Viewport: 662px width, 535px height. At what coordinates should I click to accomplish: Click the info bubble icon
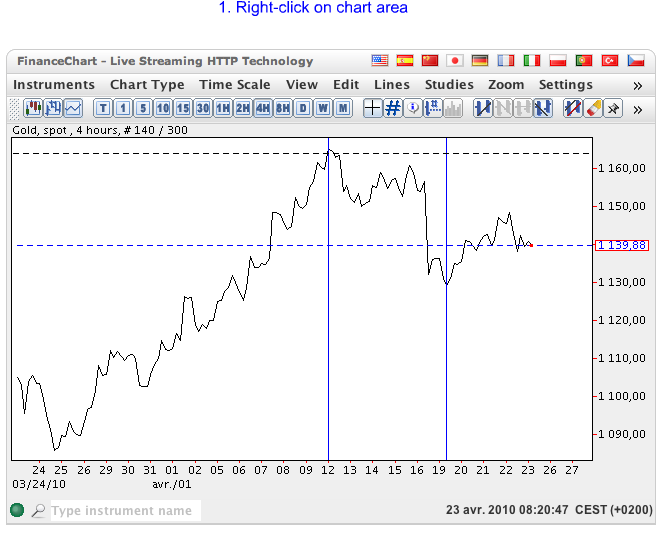[413, 108]
